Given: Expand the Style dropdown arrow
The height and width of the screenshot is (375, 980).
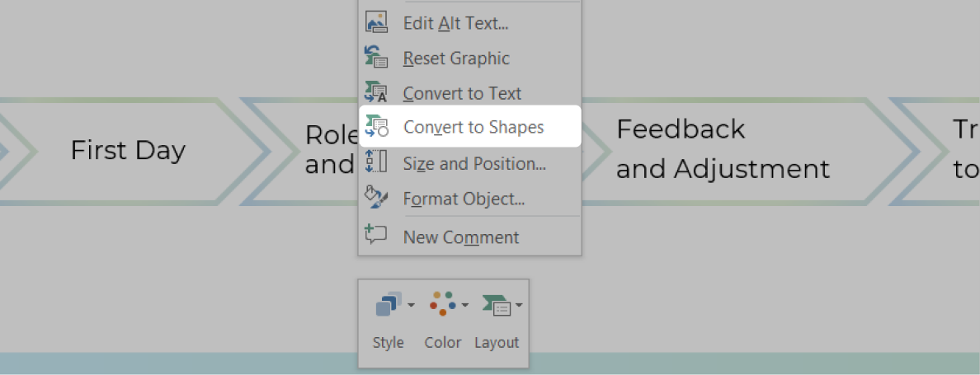Looking at the screenshot, I should (411, 307).
